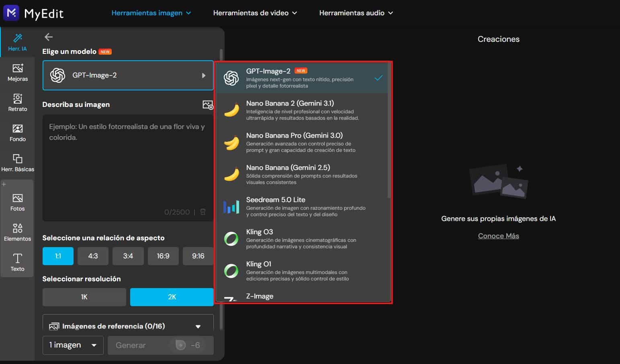Open the Retrato portrait tools
This screenshot has height=364, width=620.
[18, 103]
